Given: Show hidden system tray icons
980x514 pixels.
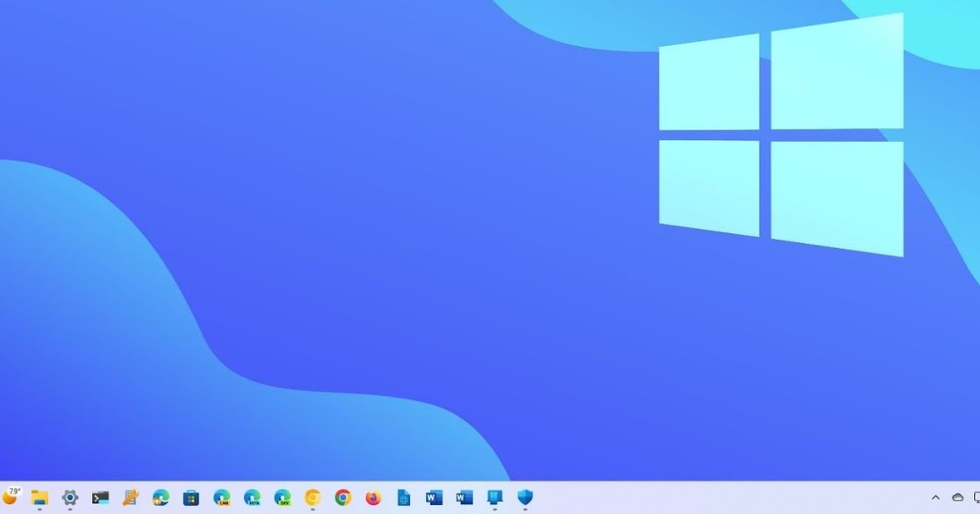Looking at the screenshot, I should pyautogui.click(x=936, y=498).
